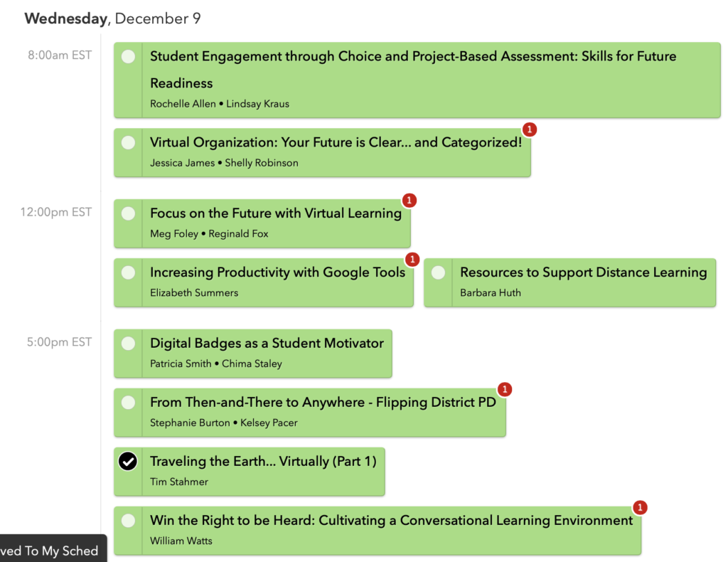This screenshot has height=562, width=728.
Task: Open Win the Right to be Heard session
Action: [392, 520]
